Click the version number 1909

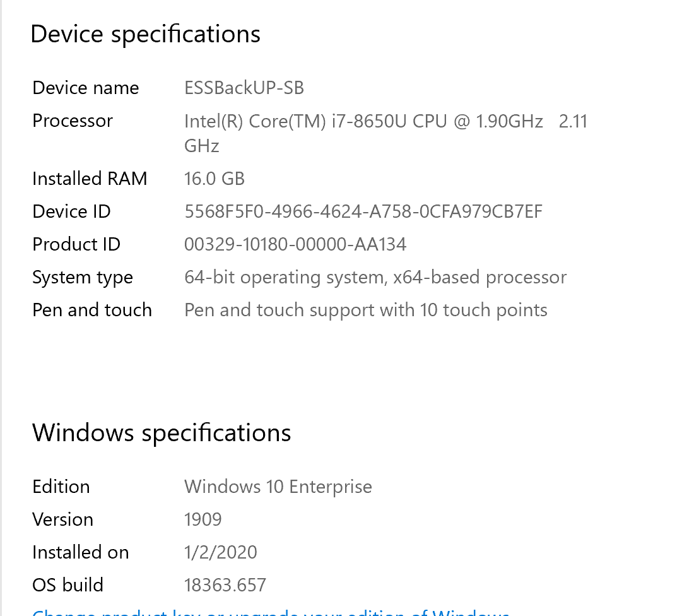click(203, 519)
